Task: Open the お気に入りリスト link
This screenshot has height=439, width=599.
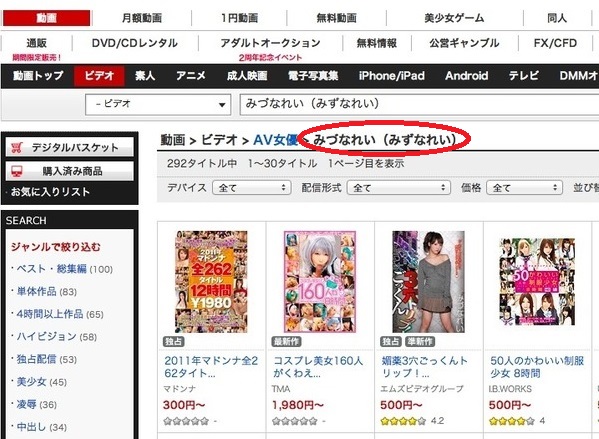Action: click(x=50, y=192)
